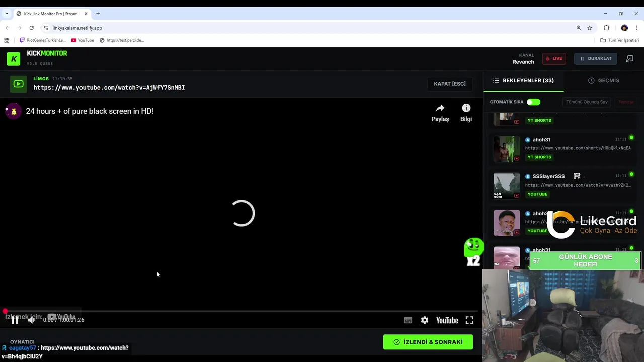Open the YouTube bookmark in bookmarks bar
This screenshot has height=362, width=644.
point(83,40)
